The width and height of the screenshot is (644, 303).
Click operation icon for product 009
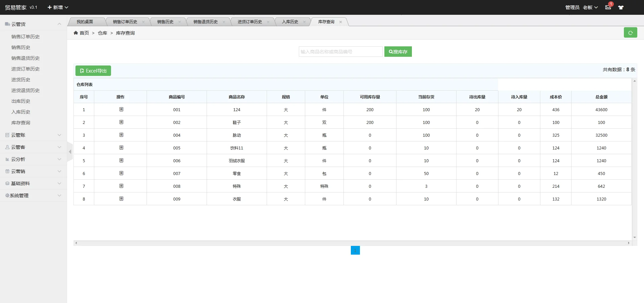point(121,199)
